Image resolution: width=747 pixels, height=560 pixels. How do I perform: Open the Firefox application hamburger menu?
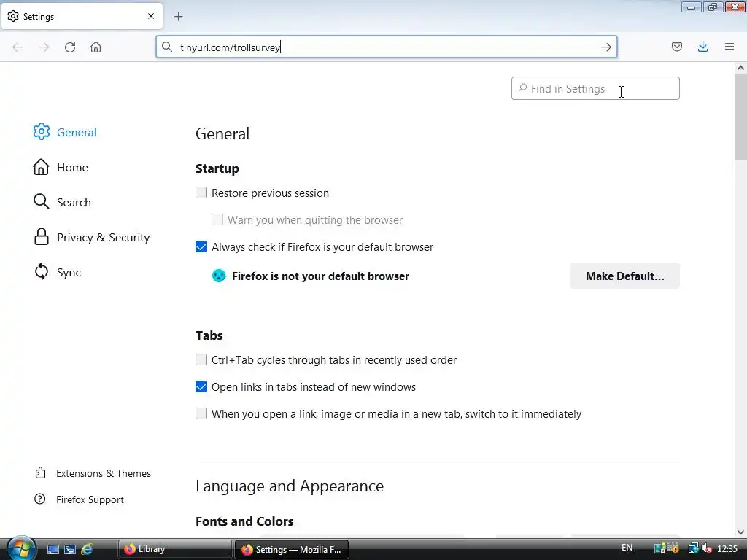coord(729,47)
